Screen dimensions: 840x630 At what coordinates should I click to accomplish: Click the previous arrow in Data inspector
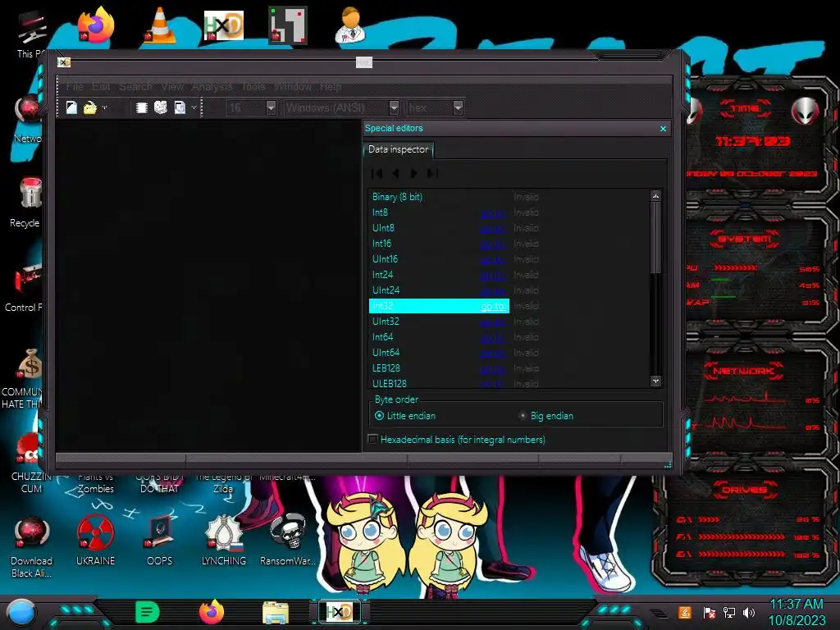pyautogui.click(x=396, y=173)
